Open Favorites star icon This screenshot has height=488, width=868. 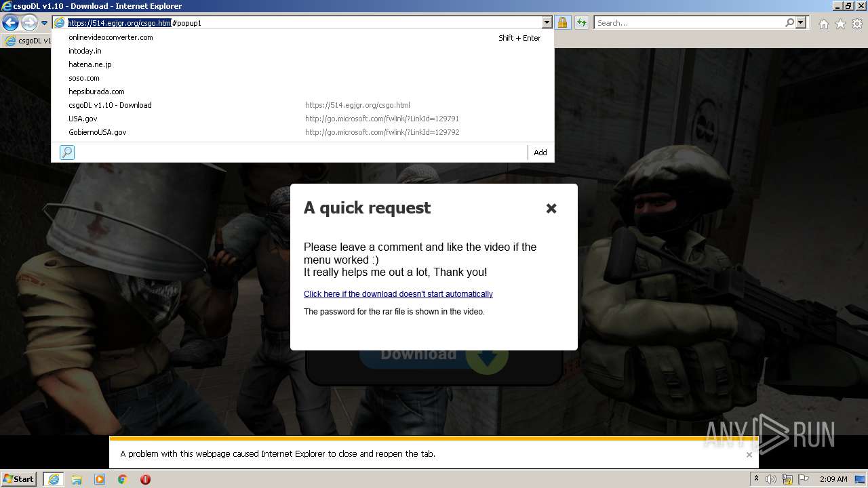[840, 24]
